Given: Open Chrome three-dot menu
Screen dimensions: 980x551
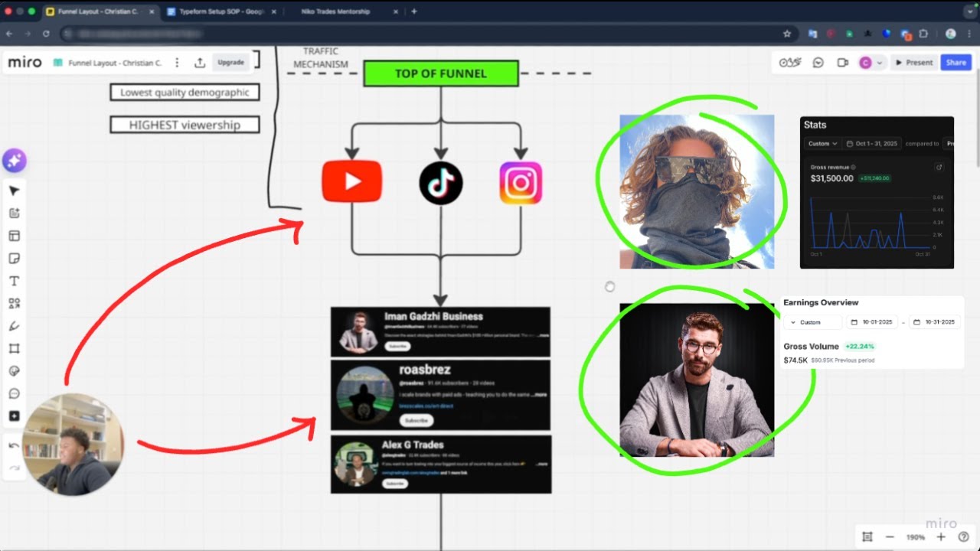Looking at the screenshot, I should point(970,34).
